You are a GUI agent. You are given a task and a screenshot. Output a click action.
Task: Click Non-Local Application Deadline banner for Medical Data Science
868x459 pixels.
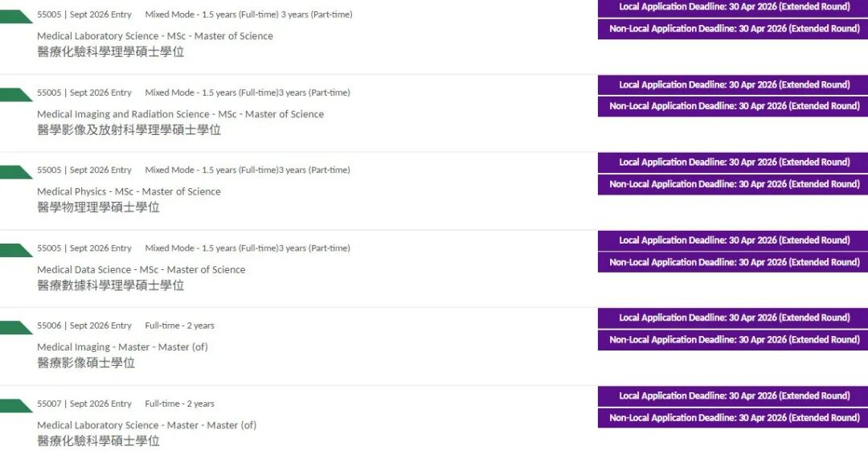click(x=733, y=262)
